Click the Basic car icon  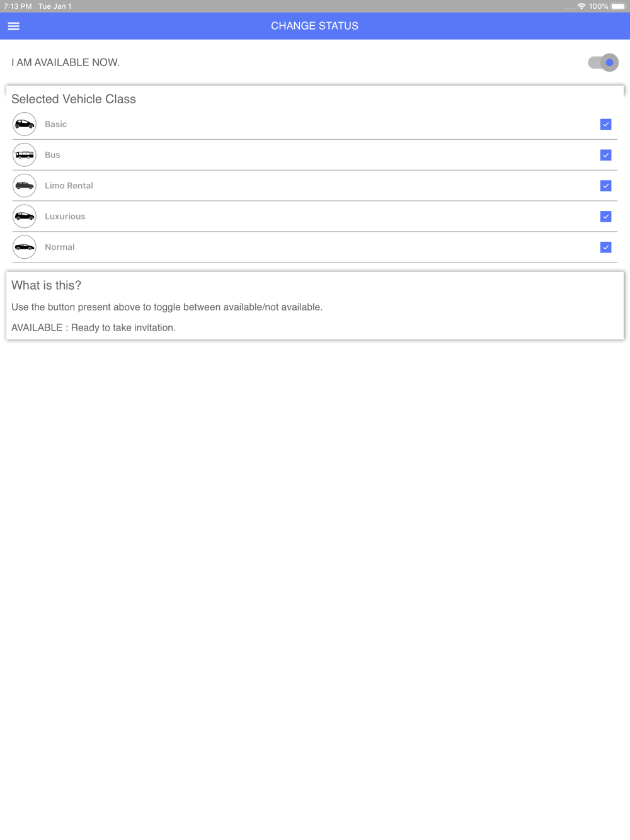(25, 124)
